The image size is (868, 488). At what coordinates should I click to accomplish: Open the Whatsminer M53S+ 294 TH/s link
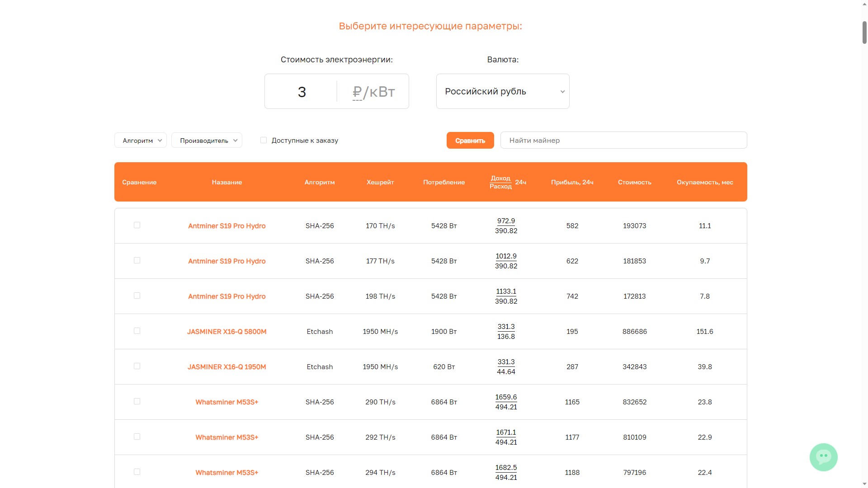tap(227, 473)
